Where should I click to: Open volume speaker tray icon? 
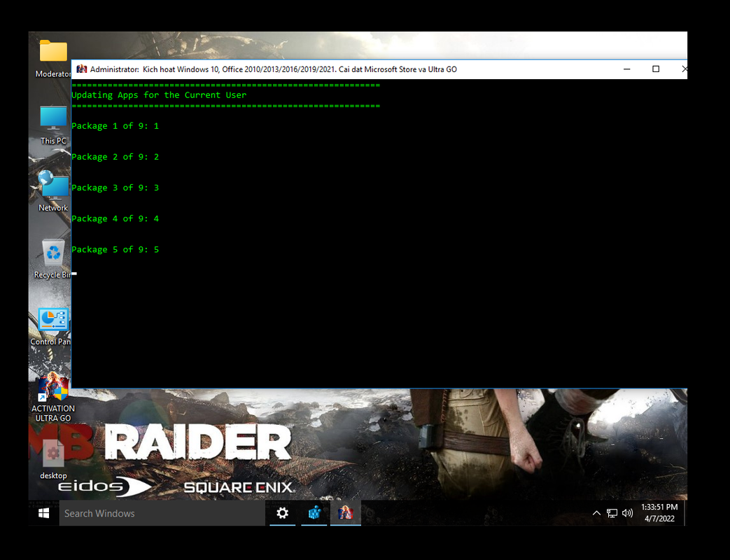coord(627,513)
